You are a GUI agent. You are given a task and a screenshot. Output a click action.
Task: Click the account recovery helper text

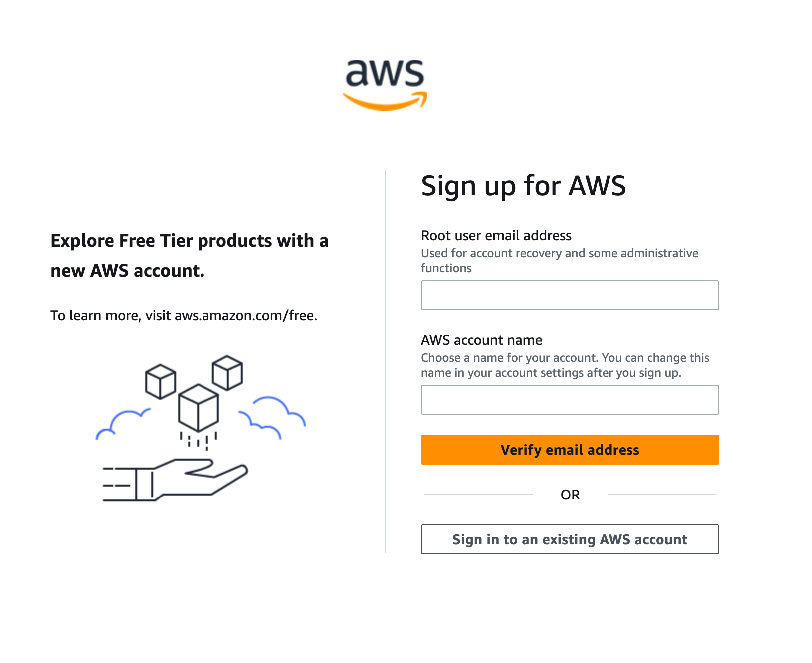560,261
